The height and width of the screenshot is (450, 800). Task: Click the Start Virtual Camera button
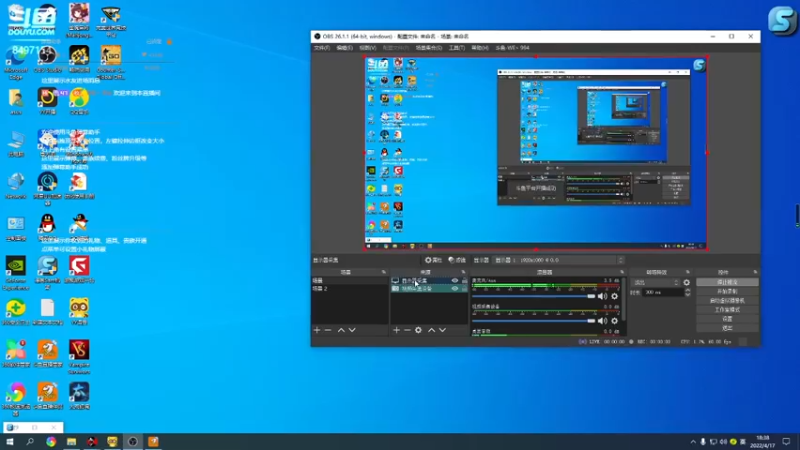click(x=727, y=301)
